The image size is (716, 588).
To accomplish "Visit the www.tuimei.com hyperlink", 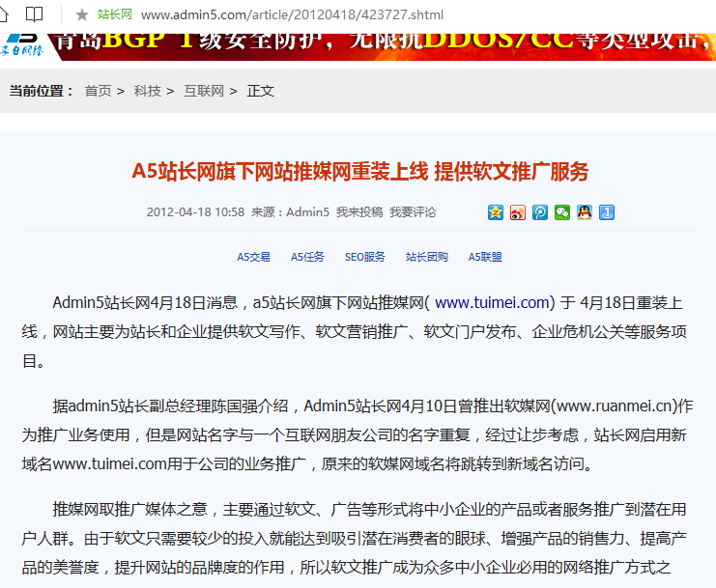I will (x=492, y=302).
